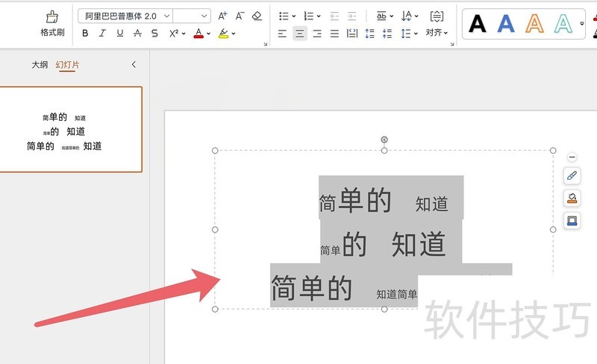Switch to the 幻灯片 slides tab
Image resolution: width=597 pixels, height=364 pixels.
click(67, 65)
